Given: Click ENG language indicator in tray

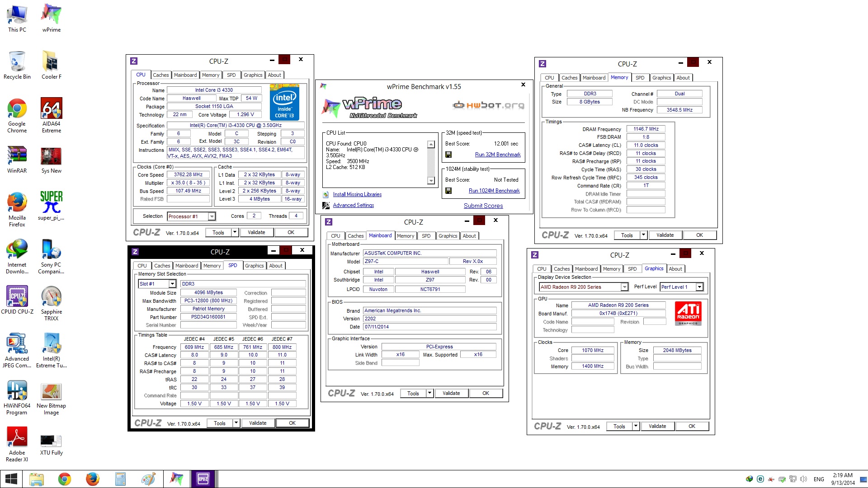Looking at the screenshot, I should tap(819, 479).
